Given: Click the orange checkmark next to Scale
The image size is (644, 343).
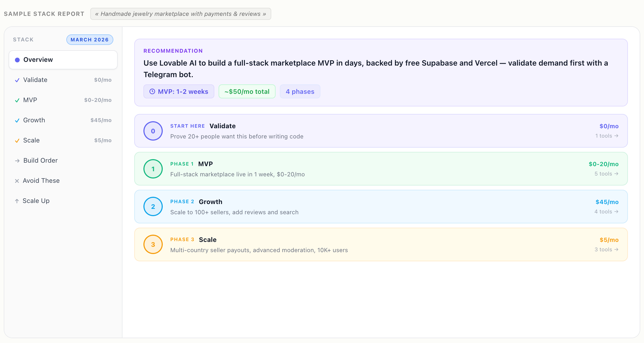Looking at the screenshot, I should point(17,141).
